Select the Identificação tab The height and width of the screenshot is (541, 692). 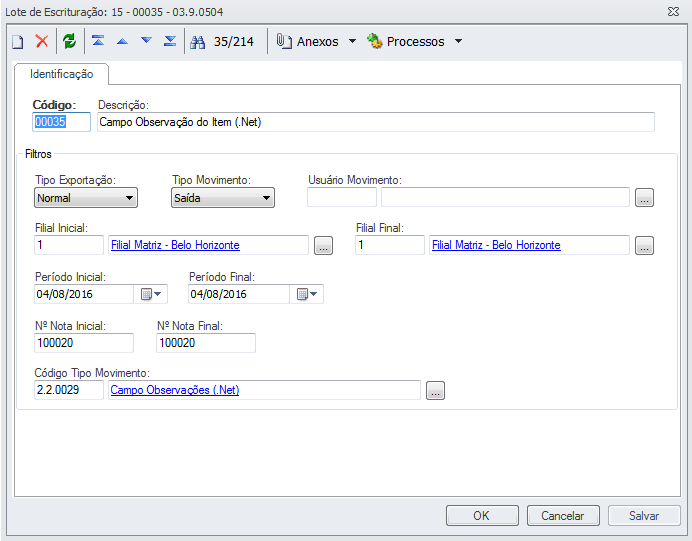pyautogui.click(x=61, y=74)
